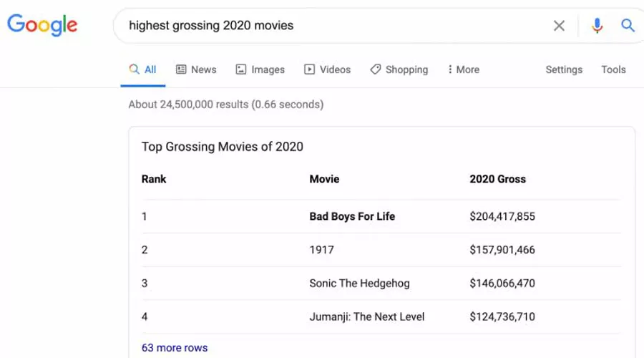Click the 1917 movie entry
The height and width of the screenshot is (358, 644).
point(321,250)
